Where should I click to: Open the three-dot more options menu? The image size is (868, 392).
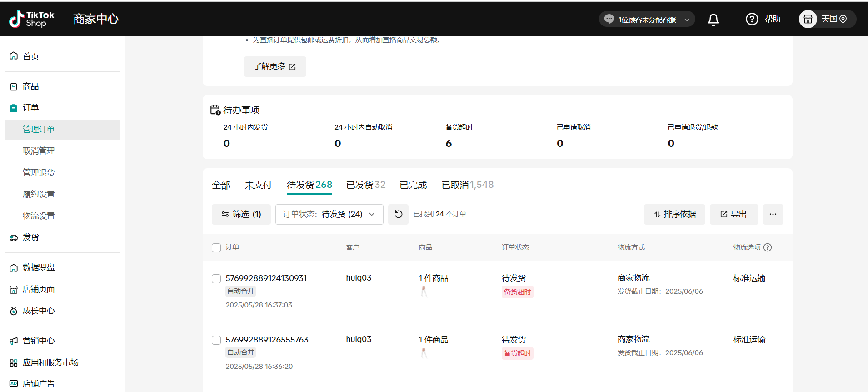tap(773, 214)
